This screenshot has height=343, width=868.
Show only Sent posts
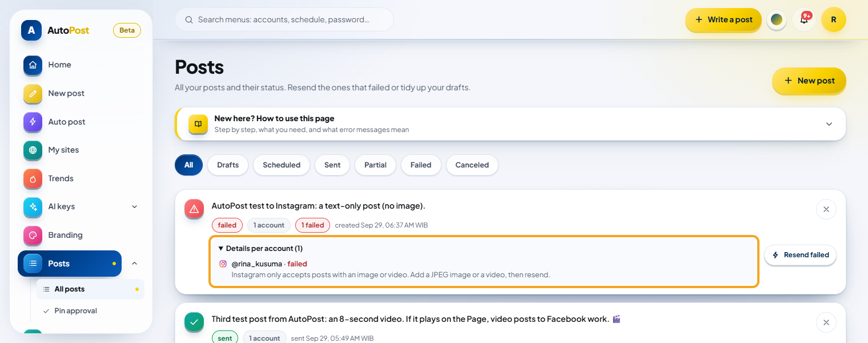332,165
